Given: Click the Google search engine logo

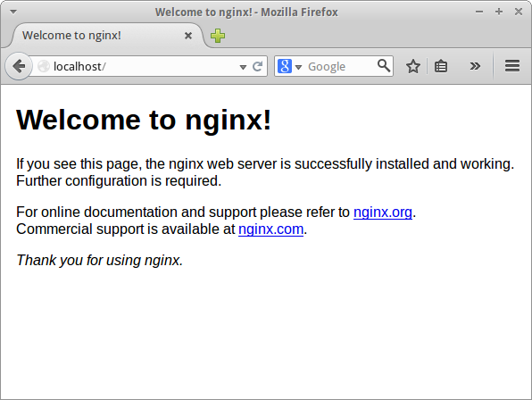Looking at the screenshot, I should [285, 66].
